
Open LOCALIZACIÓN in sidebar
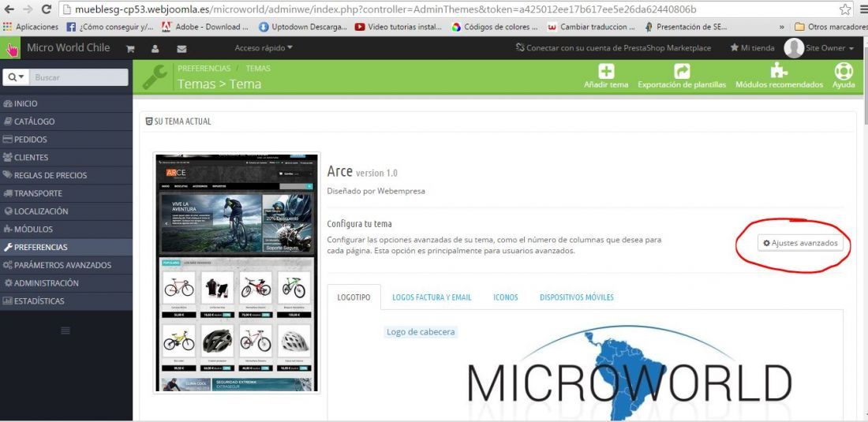pos(66,211)
